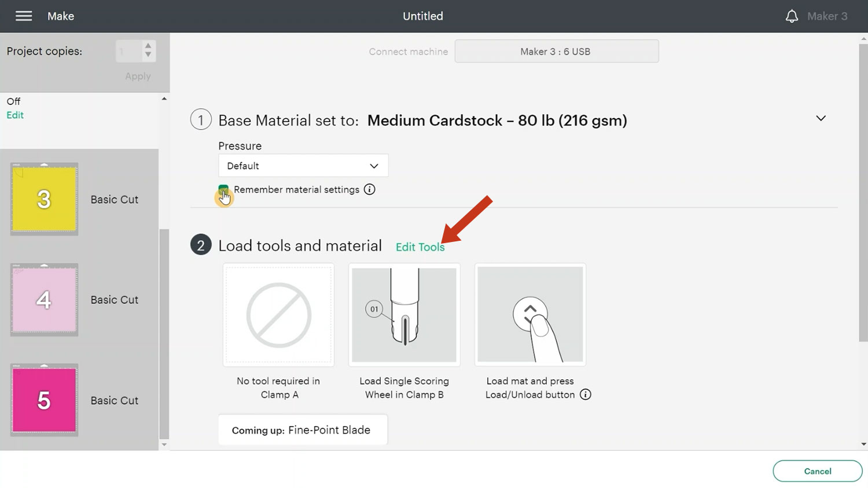Click the notifications bell icon

pyautogui.click(x=792, y=16)
